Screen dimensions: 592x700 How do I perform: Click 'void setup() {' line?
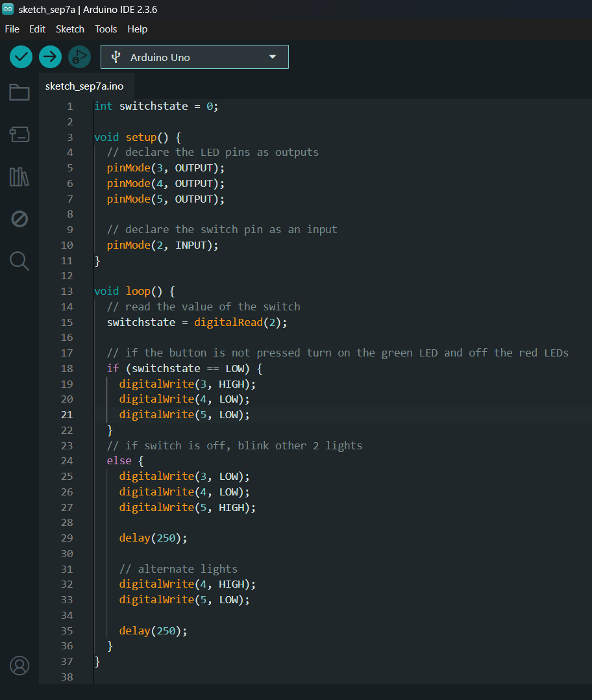click(138, 137)
